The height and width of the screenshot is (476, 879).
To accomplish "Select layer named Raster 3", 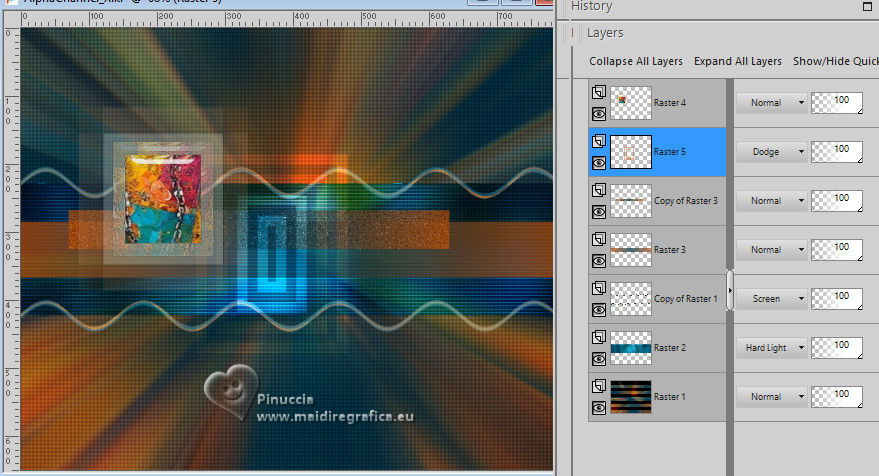I will tap(670, 249).
